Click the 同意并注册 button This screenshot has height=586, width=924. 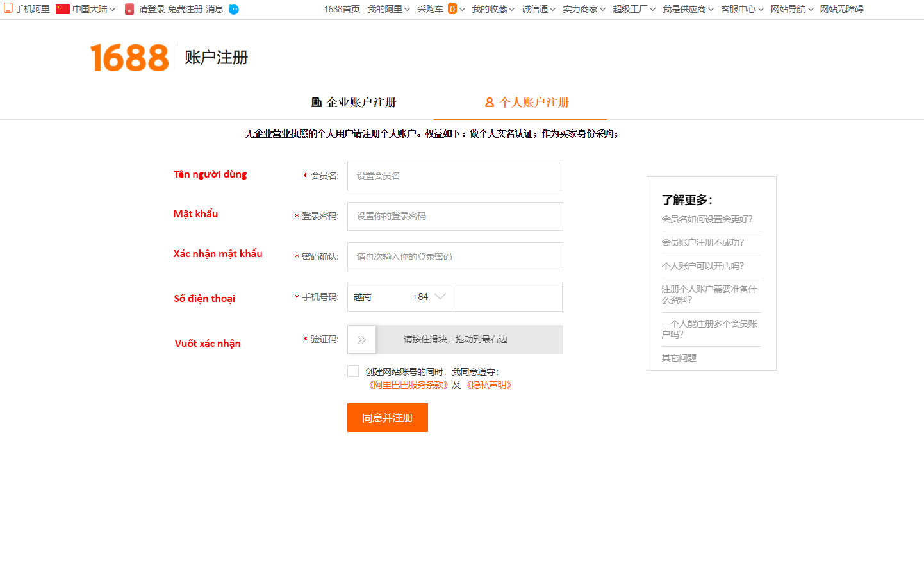pyautogui.click(x=388, y=417)
